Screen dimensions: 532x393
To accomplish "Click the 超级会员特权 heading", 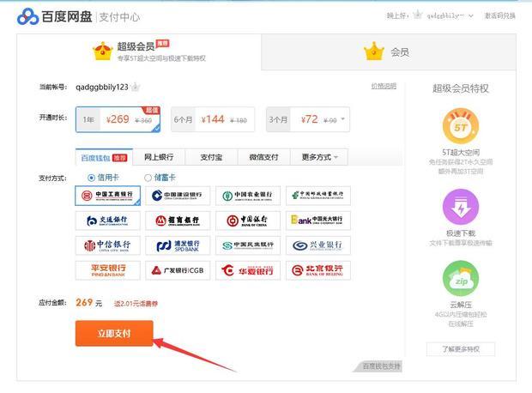I will (x=461, y=88).
